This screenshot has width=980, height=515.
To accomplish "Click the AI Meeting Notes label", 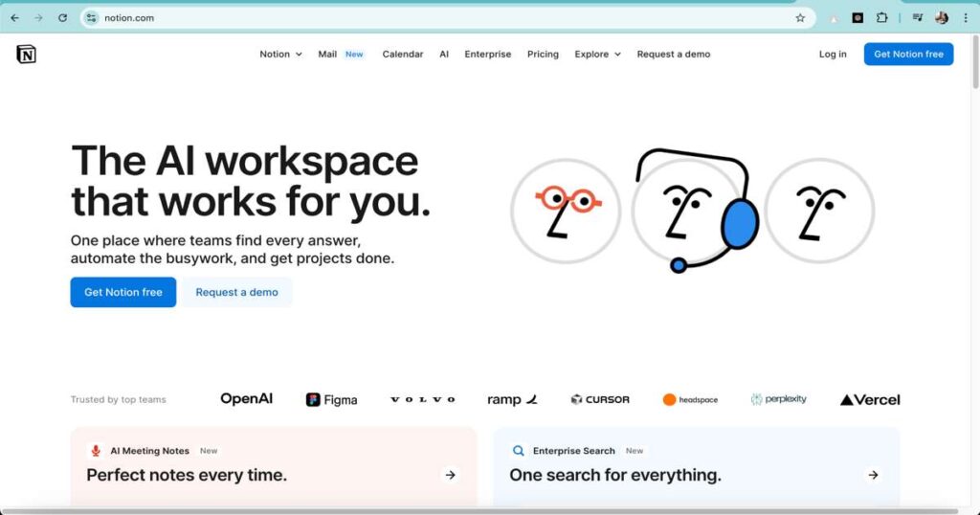I will [x=149, y=451].
